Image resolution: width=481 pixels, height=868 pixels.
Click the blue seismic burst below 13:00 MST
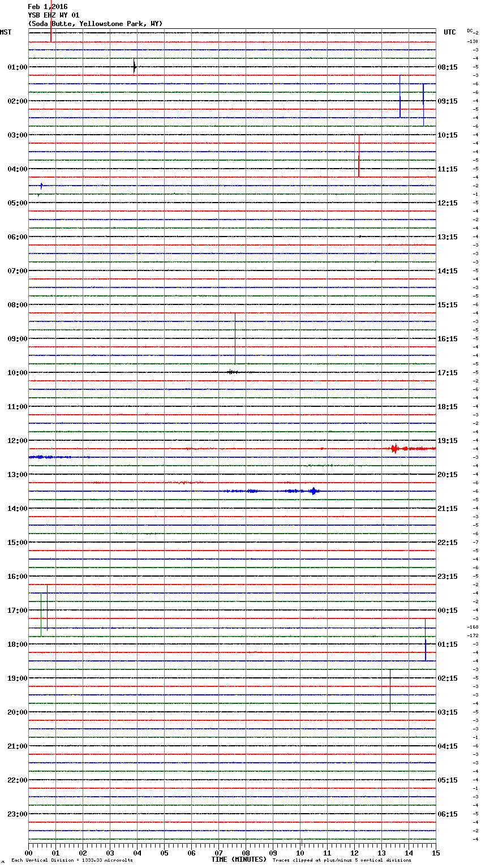click(313, 491)
